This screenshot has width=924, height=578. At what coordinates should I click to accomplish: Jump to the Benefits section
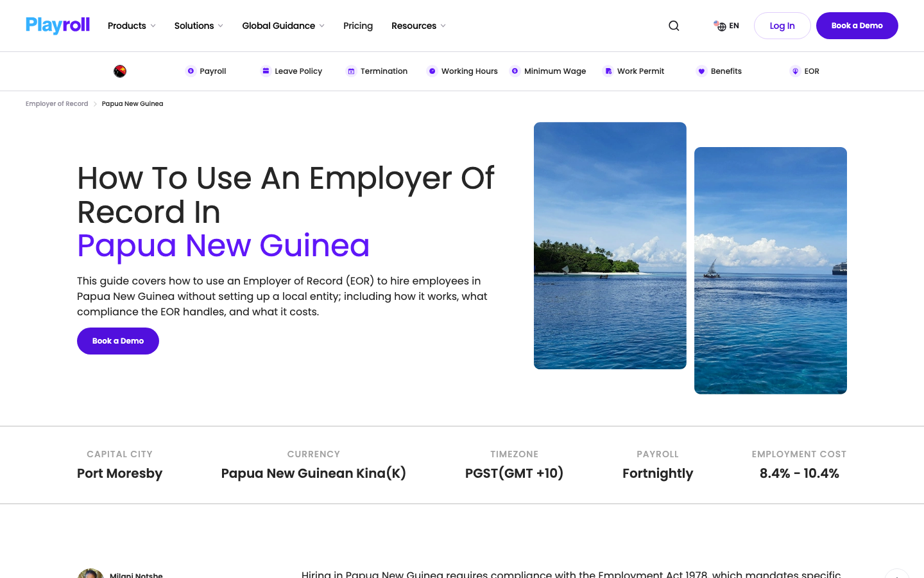click(x=719, y=71)
